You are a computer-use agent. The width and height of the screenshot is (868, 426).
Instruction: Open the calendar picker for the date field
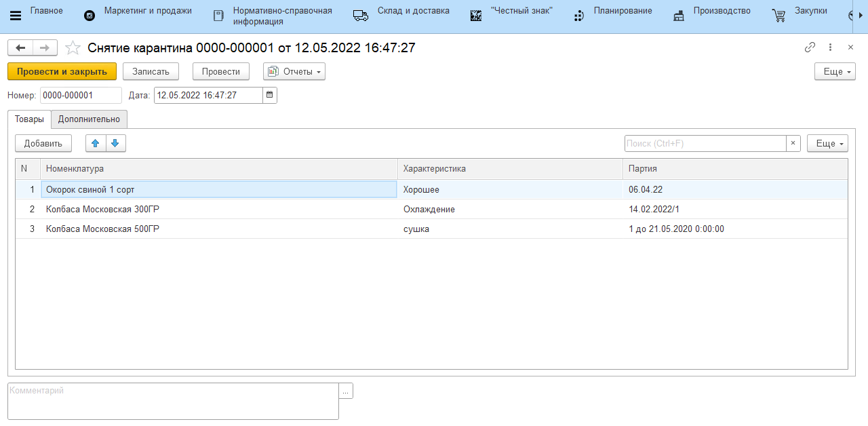pyautogui.click(x=270, y=96)
